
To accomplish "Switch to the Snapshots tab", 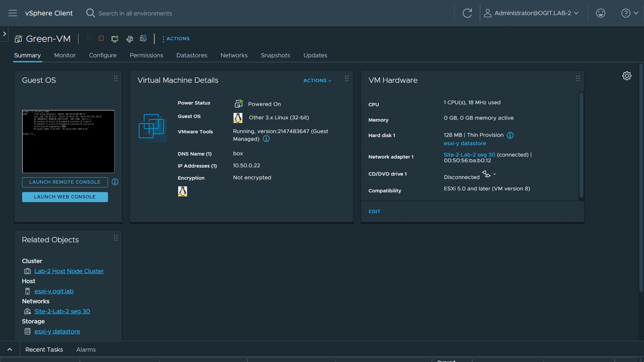I will point(275,55).
